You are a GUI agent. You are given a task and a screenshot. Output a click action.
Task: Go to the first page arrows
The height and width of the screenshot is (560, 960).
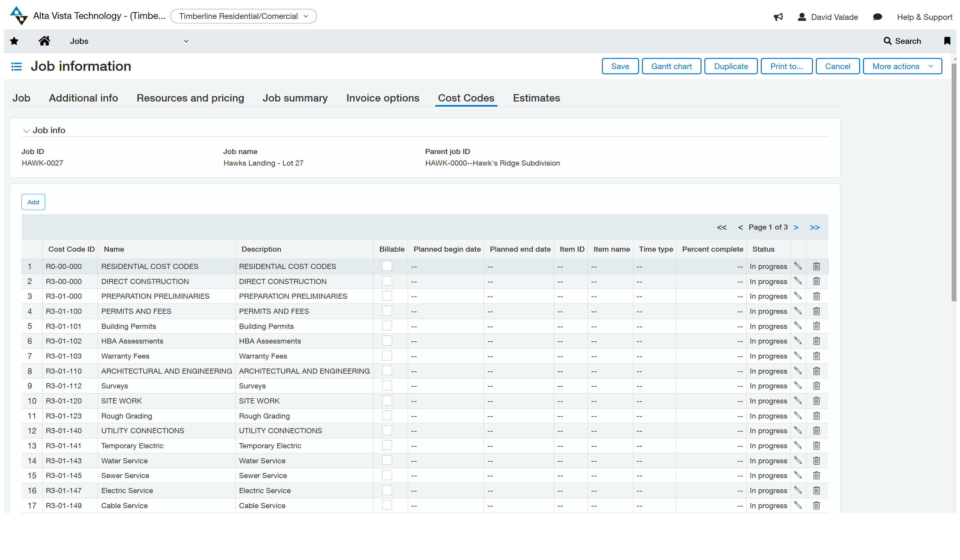(722, 227)
